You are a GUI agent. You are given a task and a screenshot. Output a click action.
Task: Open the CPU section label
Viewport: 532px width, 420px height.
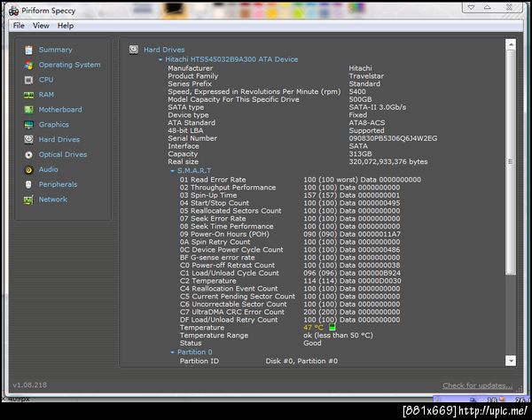point(46,80)
